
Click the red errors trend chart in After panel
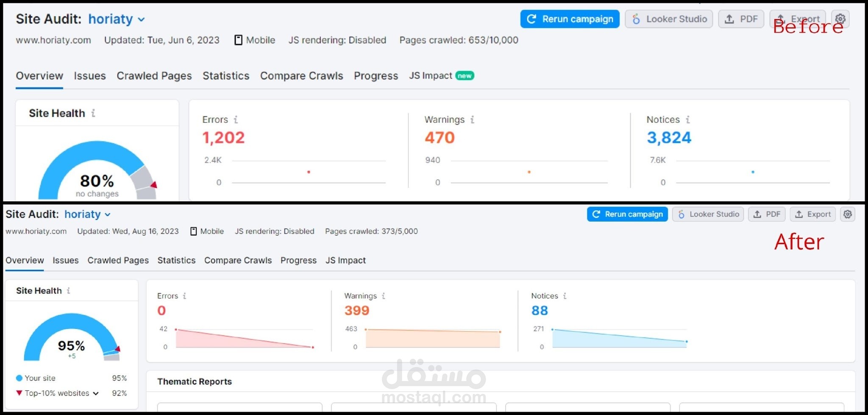click(244, 338)
